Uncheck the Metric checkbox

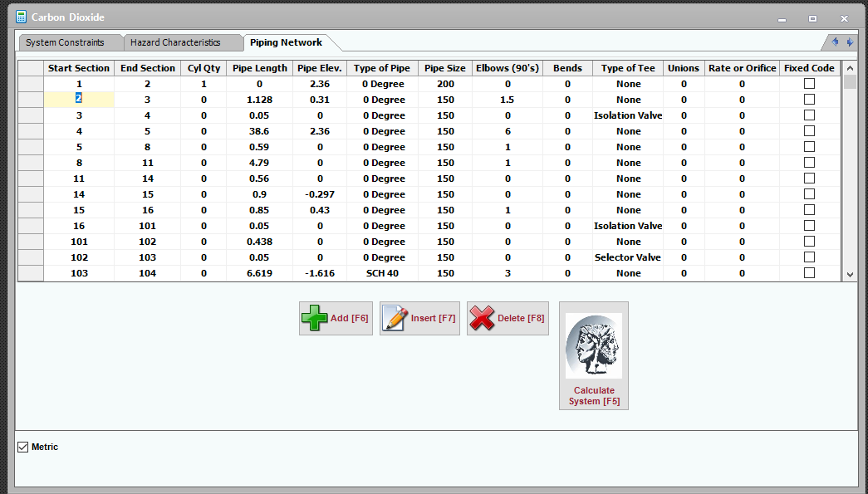click(23, 448)
